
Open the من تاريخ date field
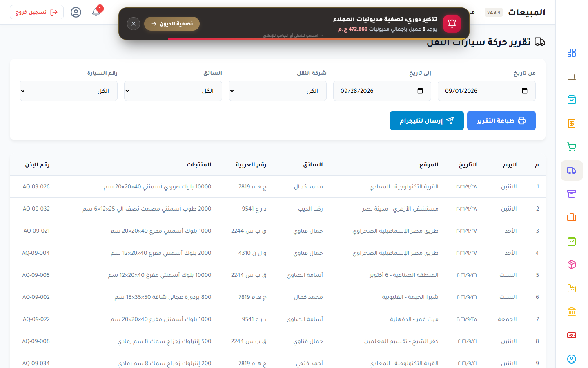[487, 91]
